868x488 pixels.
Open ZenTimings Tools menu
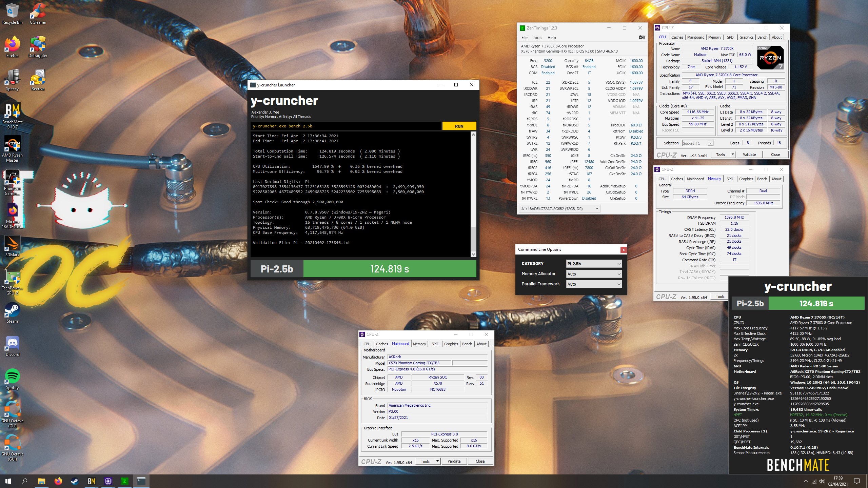[537, 38]
